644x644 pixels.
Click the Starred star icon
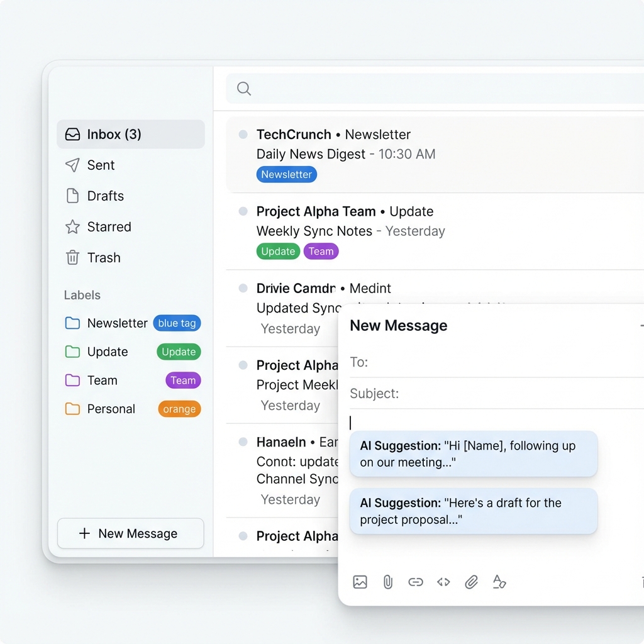73,227
